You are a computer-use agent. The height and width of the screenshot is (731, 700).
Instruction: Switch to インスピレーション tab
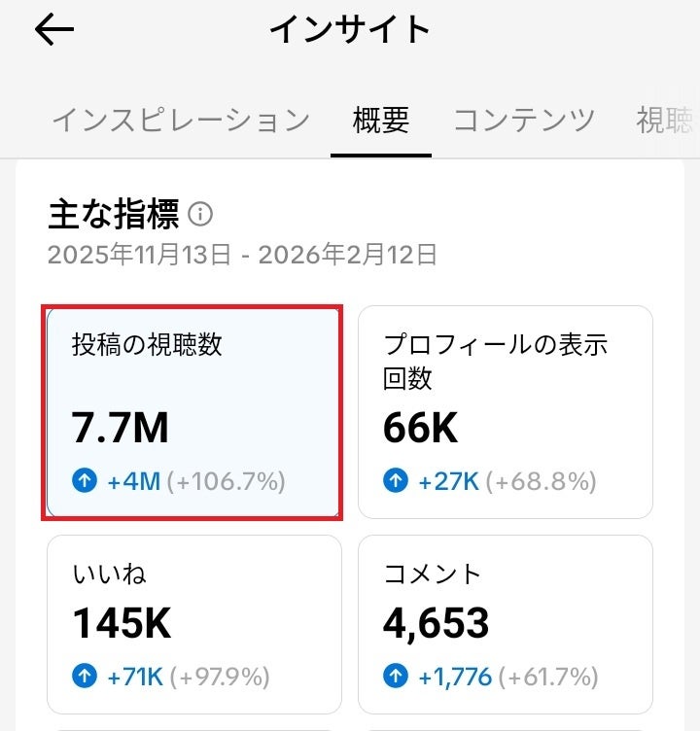point(181,121)
